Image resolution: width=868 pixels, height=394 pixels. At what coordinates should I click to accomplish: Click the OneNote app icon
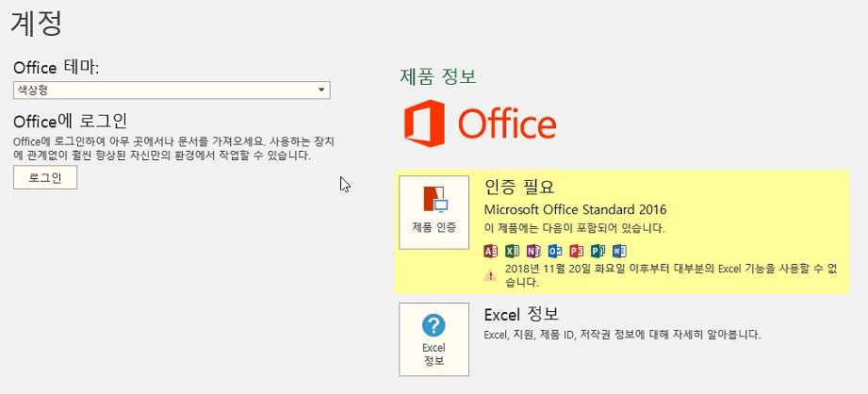click(x=533, y=252)
